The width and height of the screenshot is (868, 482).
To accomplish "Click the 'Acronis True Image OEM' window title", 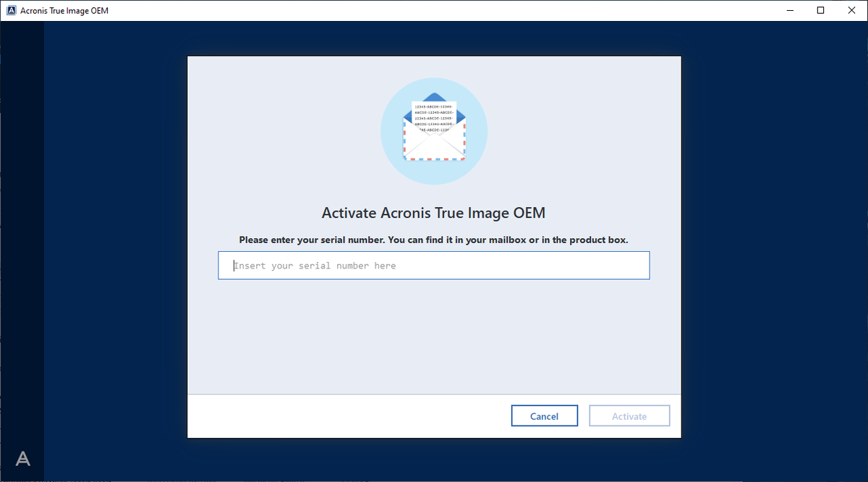I will point(65,11).
